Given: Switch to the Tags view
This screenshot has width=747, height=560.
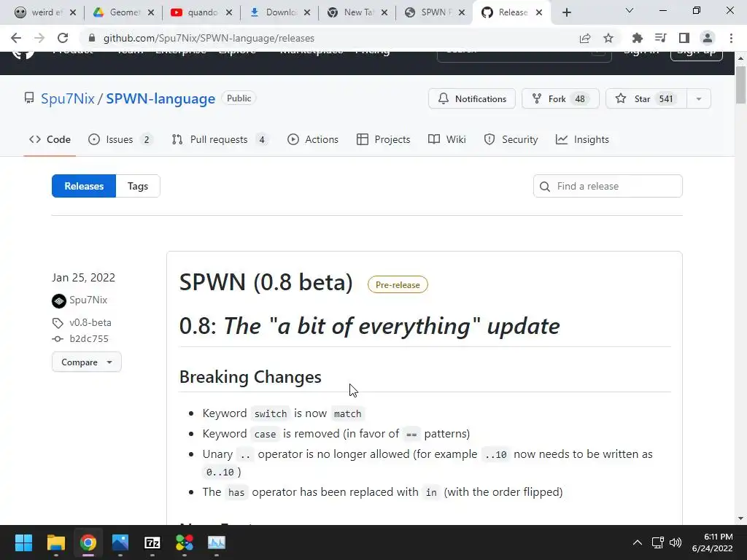Looking at the screenshot, I should pyautogui.click(x=138, y=186).
